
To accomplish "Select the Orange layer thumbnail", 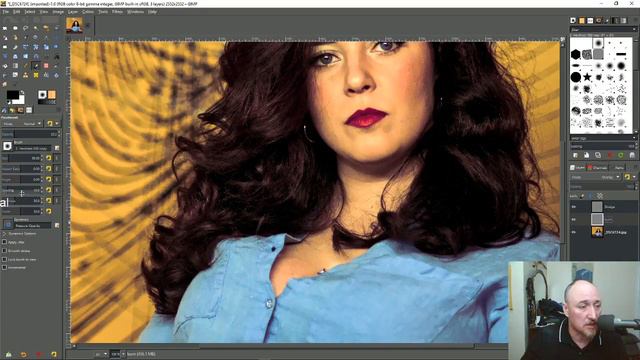I will coord(597,207).
